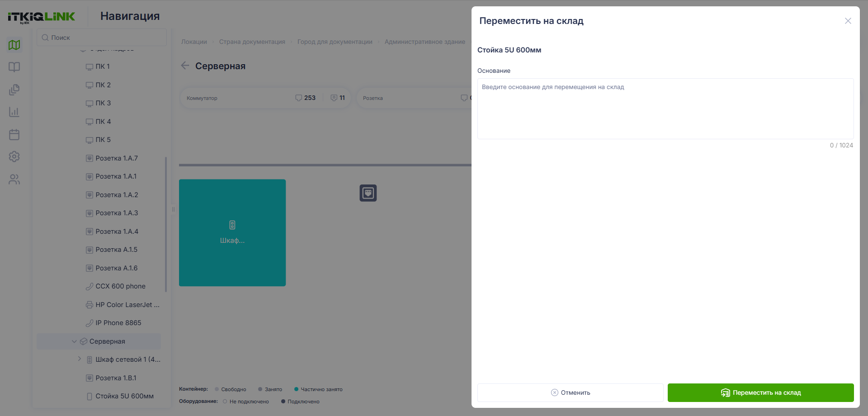868x416 pixels.
Task: Open the users sidebar icon
Action: (x=14, y=180)
